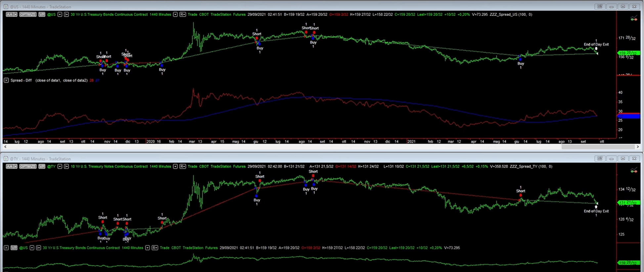Viewport: 644px width, 272px height.
Task: Toggle VP on the bottom @US subgraph
Action: click(x=14, y=248)
